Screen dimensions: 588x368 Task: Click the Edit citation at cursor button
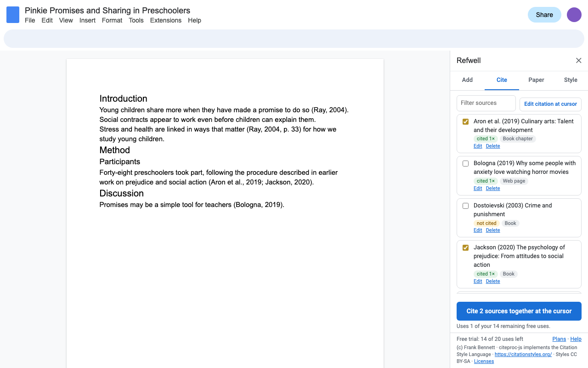[550, 104]
